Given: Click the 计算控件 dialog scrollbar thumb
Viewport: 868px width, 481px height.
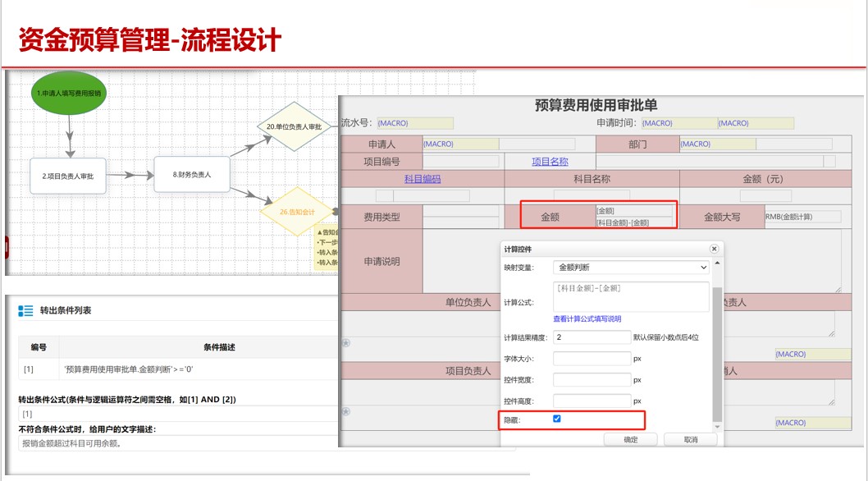Looking at the screenshot, I should click(717, 355).
